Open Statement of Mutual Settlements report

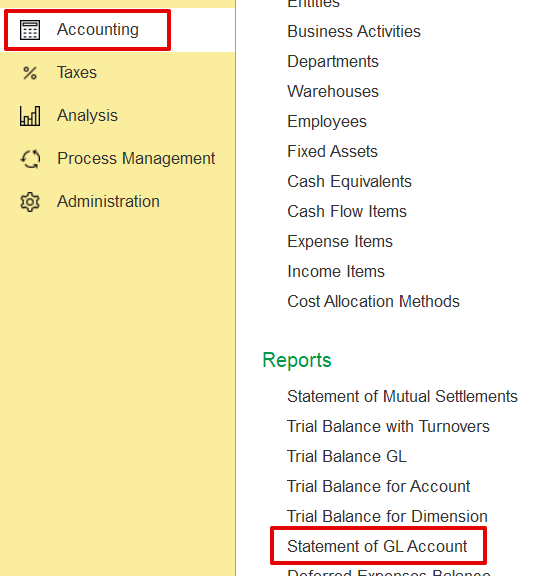(402, 396)
